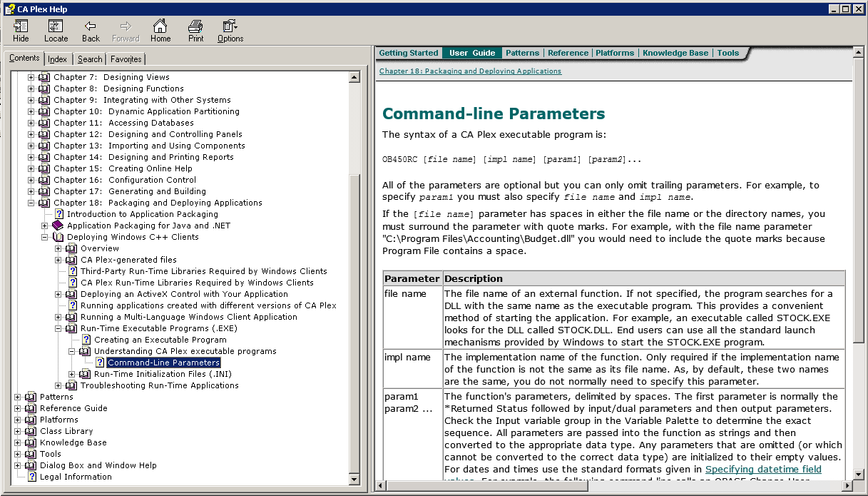Viewport: 868px width, 496px height.
Task: Expand the Overview tree node
Action: click(x=58, y=248)
